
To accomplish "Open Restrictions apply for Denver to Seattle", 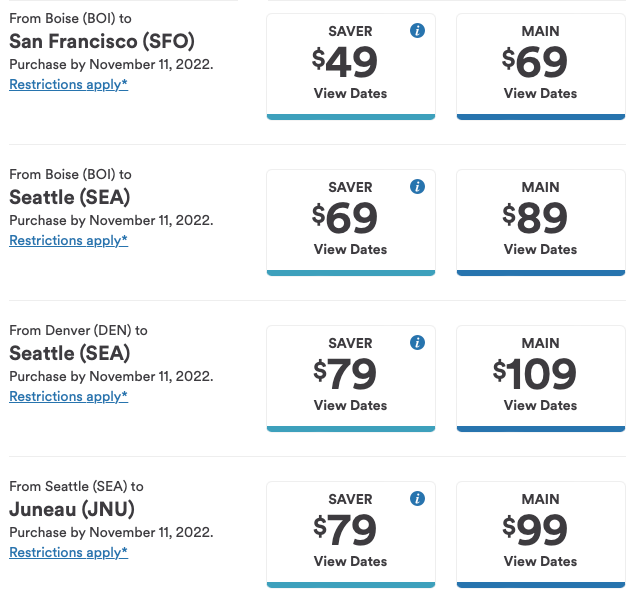I will tap(68, 396).
